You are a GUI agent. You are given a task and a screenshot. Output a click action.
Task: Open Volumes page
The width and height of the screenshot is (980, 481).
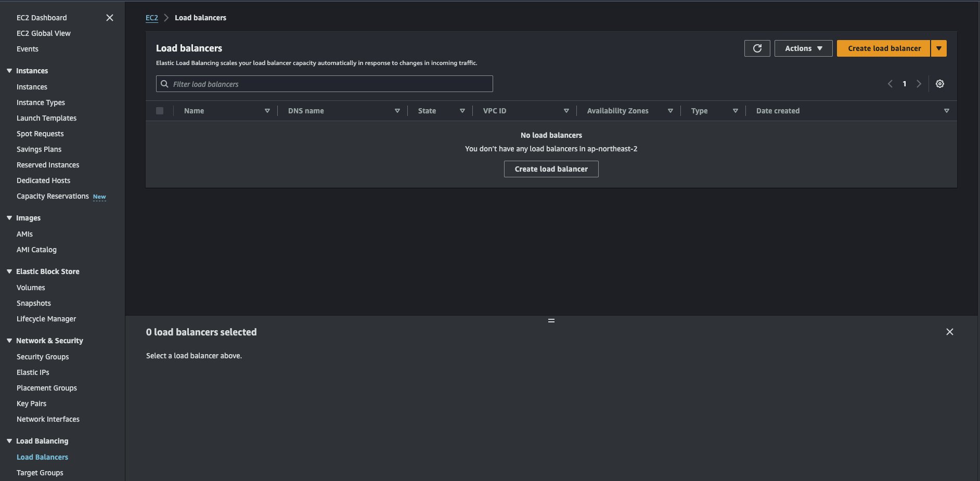click(x=31, y=288)
